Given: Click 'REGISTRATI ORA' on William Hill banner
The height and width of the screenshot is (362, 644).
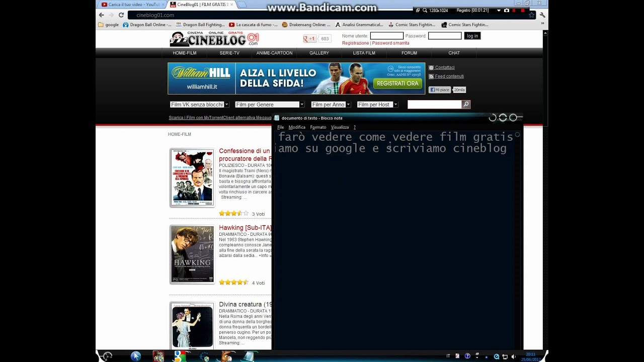Looking at the screenshot, I should pyautogui.click(x=397, y=83).
